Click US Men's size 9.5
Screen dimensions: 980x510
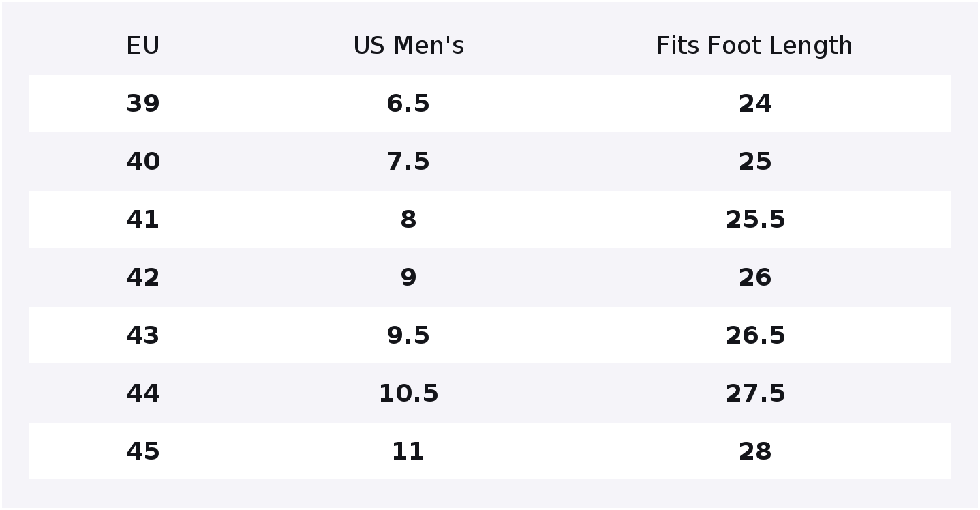coord(408,335)
